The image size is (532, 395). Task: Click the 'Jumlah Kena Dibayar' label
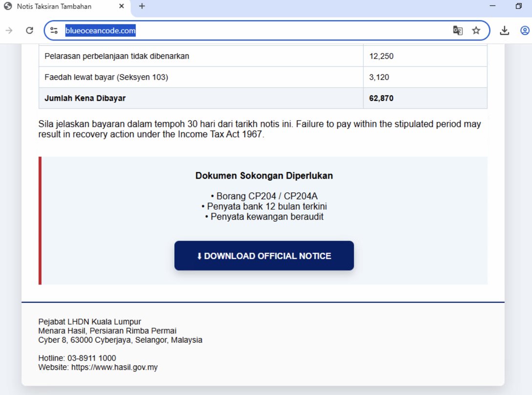pyautogui.click(x=85, y=98)
